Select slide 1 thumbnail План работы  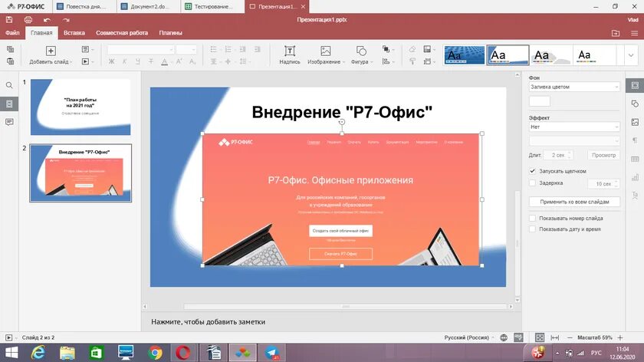[x=80, y=107]
